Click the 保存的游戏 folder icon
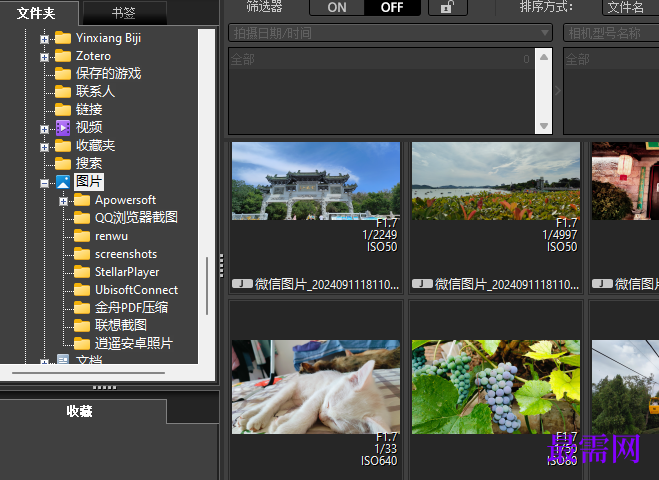 [x=63, y=74]
